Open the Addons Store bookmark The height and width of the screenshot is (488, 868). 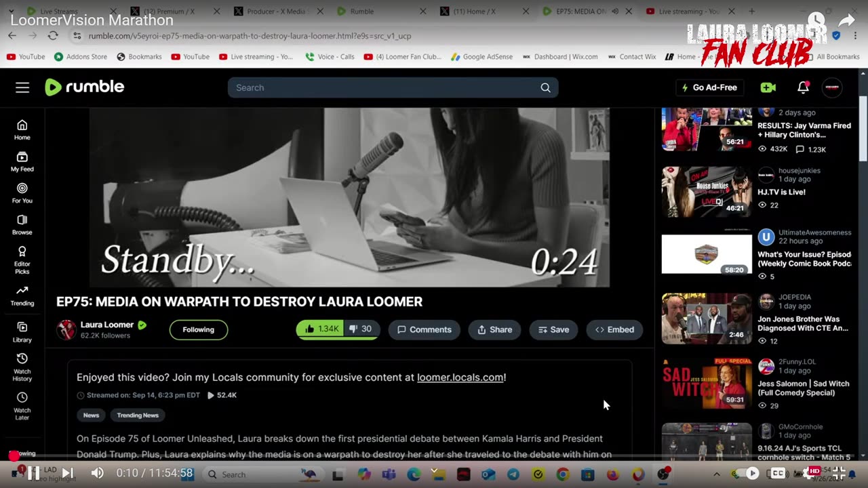81,57
